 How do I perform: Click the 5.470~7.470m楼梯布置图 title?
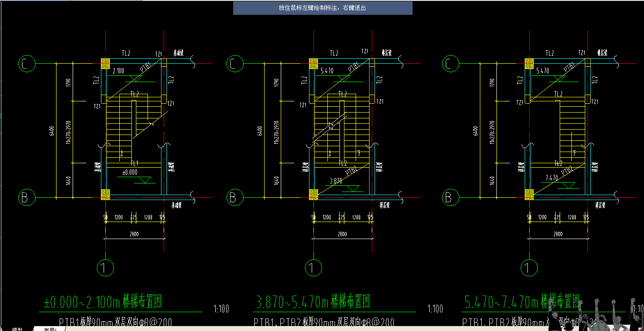[522, 302]
